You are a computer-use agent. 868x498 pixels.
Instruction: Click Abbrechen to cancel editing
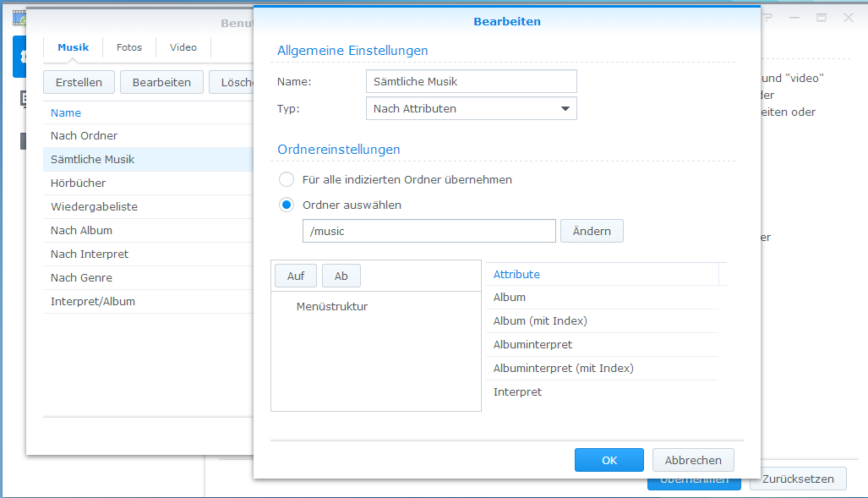[x=693, y=460]
